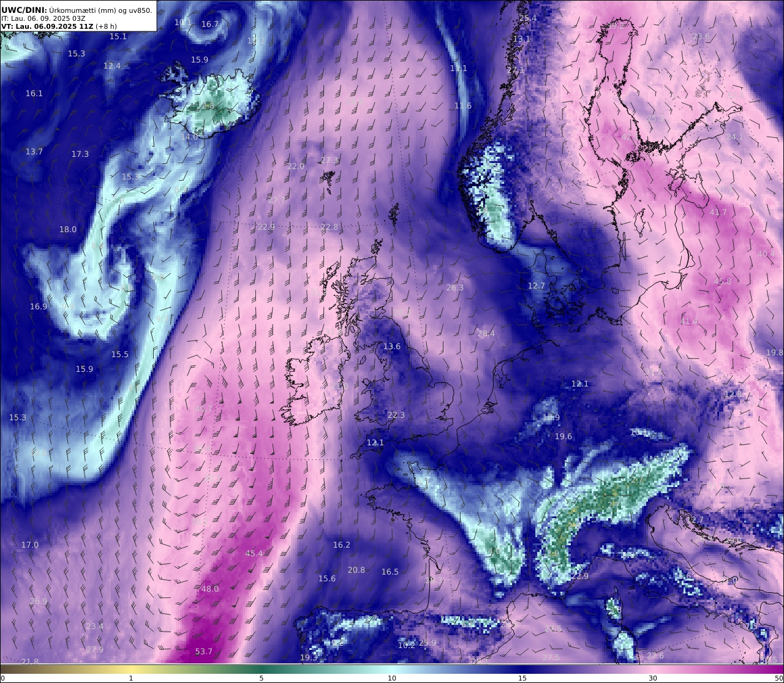The width and height of the screenshot is (784, 683).
Task: Click the colorbar tick label 1
Action: click(x=131, y=678)
